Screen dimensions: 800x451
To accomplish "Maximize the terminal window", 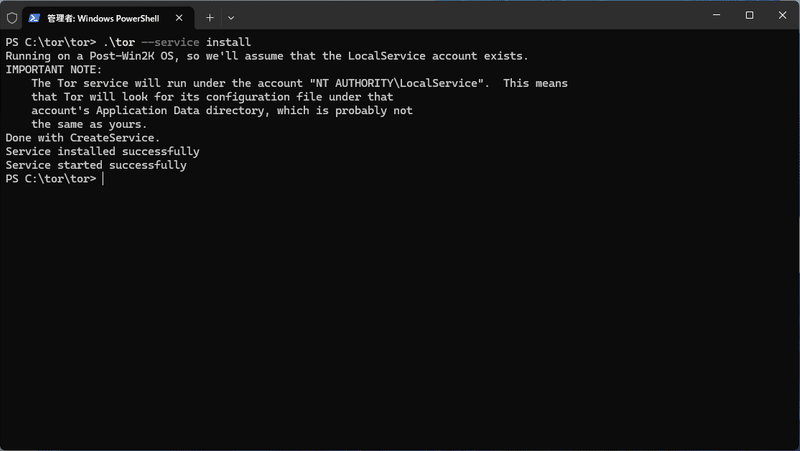I will [x=749, y=15].
